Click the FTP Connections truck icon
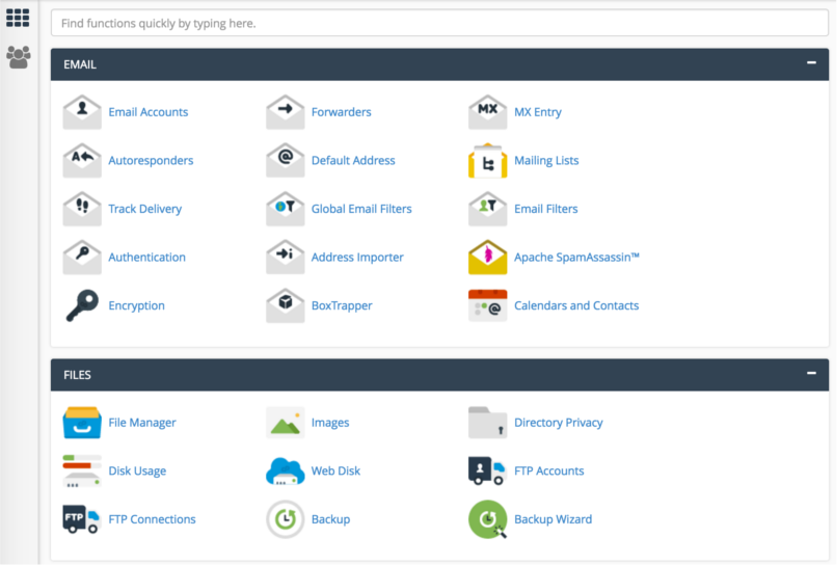 82,520
